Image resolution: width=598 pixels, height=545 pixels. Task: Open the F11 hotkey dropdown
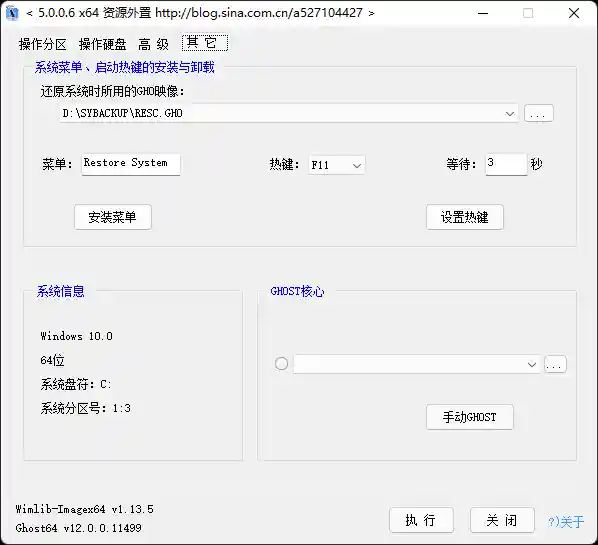pos(336,165)
